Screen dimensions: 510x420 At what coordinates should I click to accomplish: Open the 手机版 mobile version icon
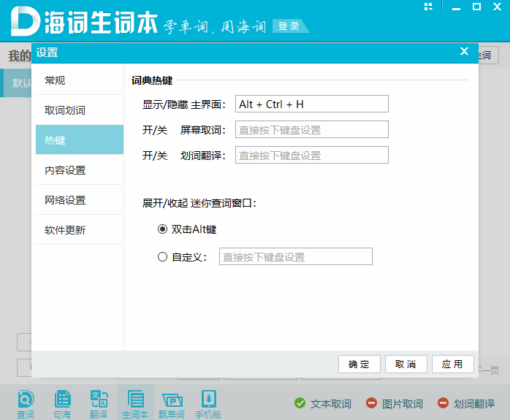[208, 403]
